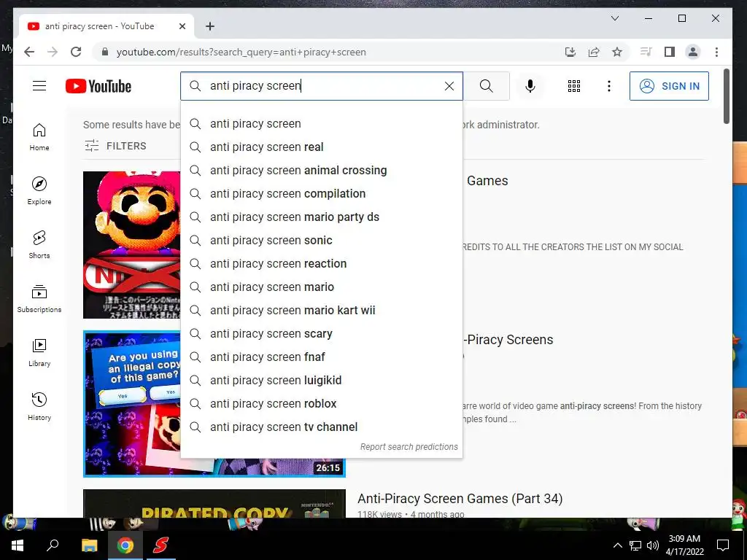The height and width of the screenshot is (560, 747).
Task: Open the network tray icon
Action: click(x=635, y=545)
